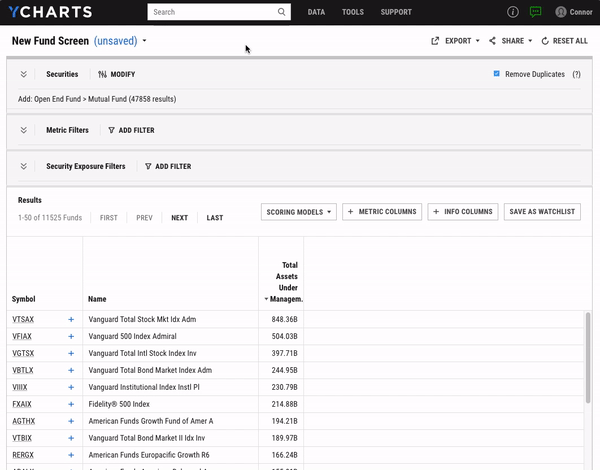Add AGTHX using its plus icon
600x470 pixels.
[x=71, y=421]
